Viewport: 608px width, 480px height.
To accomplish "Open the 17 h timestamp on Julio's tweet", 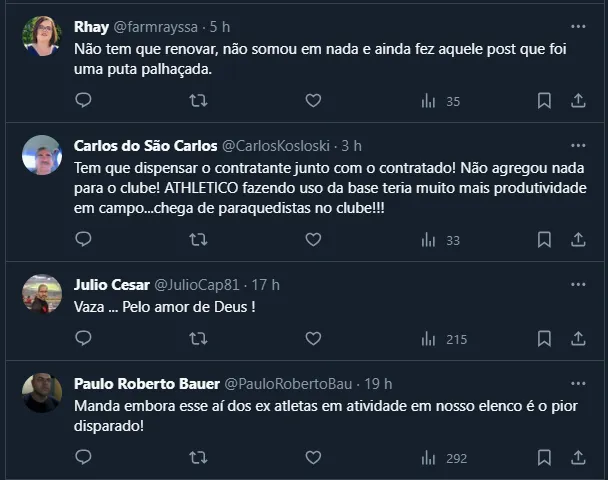I will pyautogui.click(x=268, y=284).
